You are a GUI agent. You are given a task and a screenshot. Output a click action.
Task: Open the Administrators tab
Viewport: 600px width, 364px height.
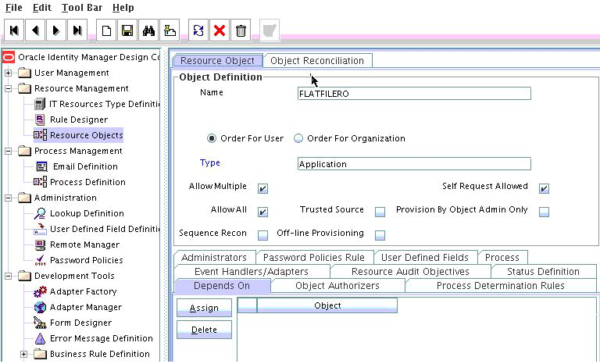pyautogui.click(x=214, y=257)
